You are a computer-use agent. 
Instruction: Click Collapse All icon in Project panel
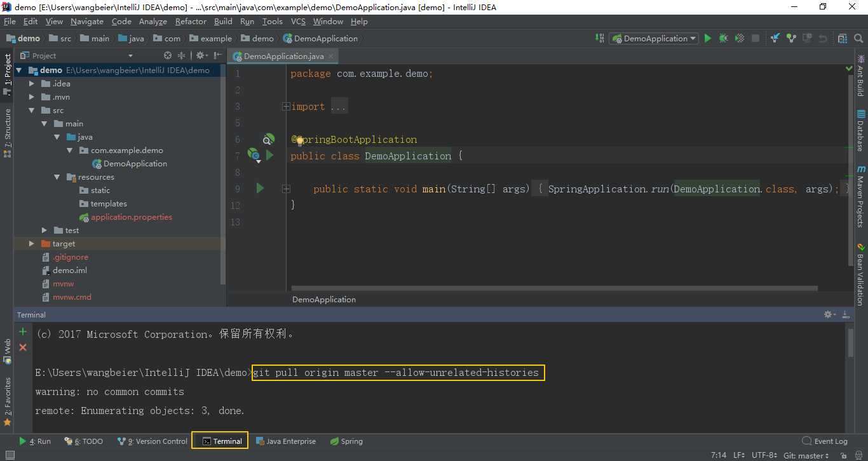pyautogui.click(x=182, y=55)
